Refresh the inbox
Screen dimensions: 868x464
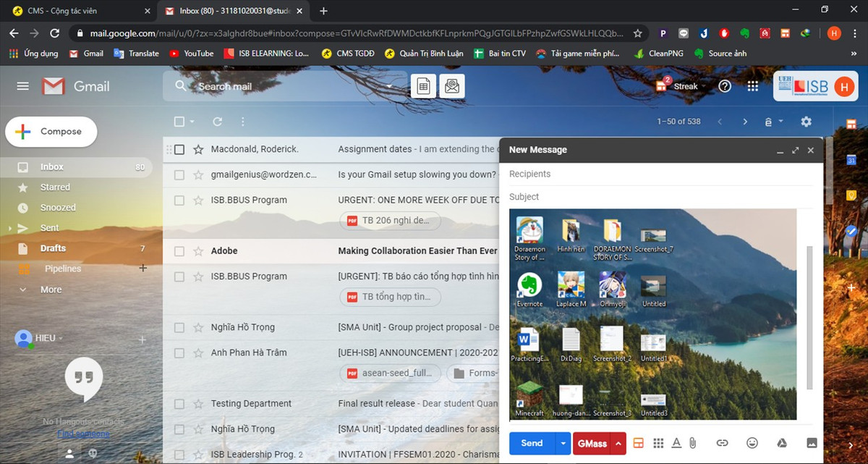click(x=216, y=122)
